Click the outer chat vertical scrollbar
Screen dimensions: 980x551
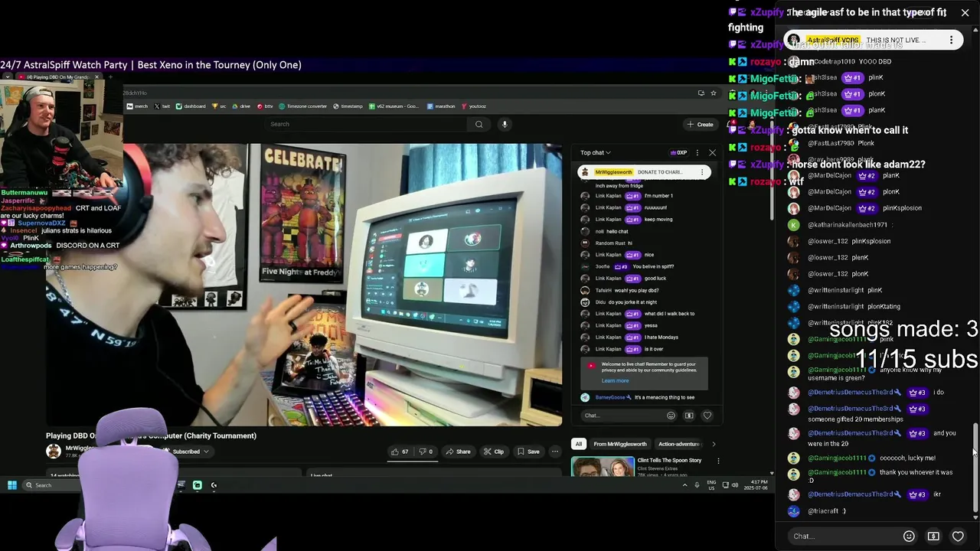click(975, 467)
